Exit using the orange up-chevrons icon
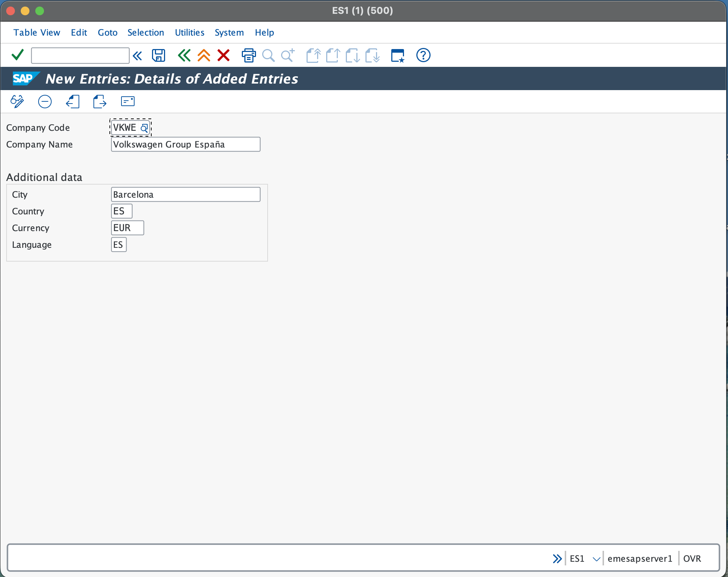Screen dimensions: 728x577 pyautogui.click(x=204, y=56)
